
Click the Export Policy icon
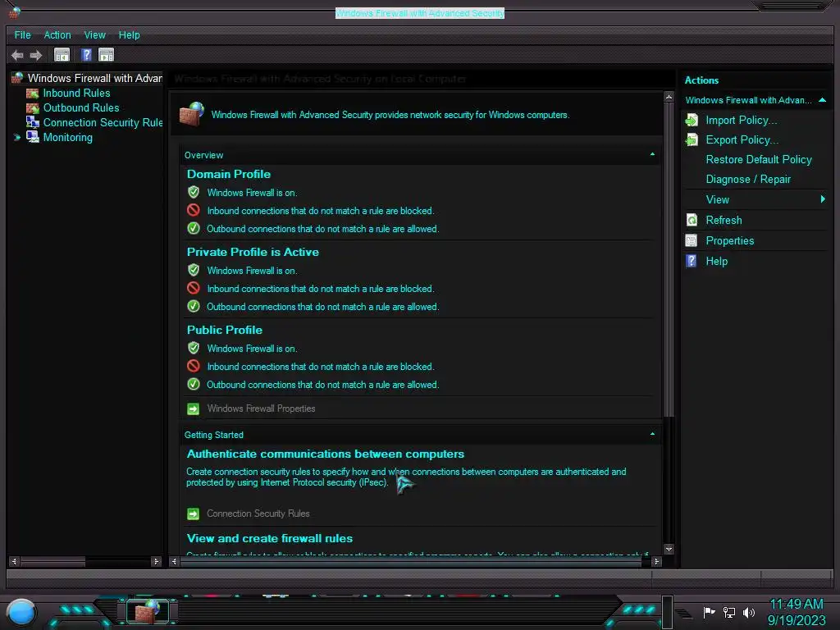[x=692, y=139]
